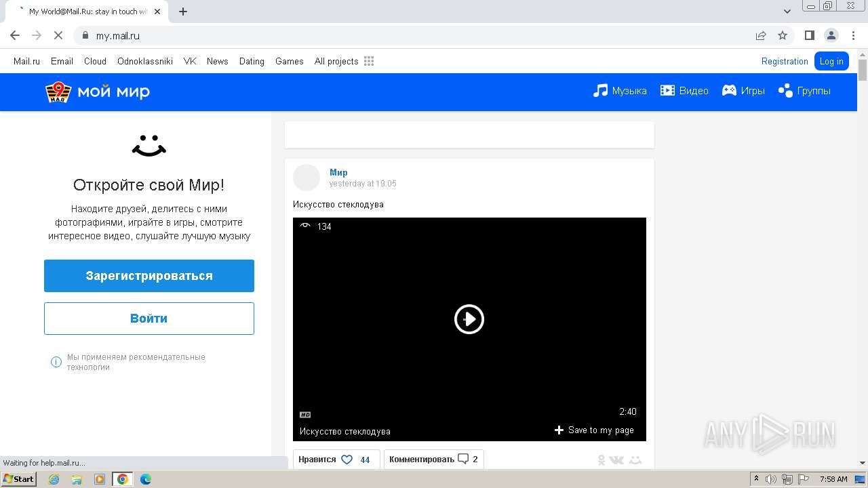Screen dimensions: 868x488
Task: Click the volume speaker tray icon
Action: click(771, 479)
